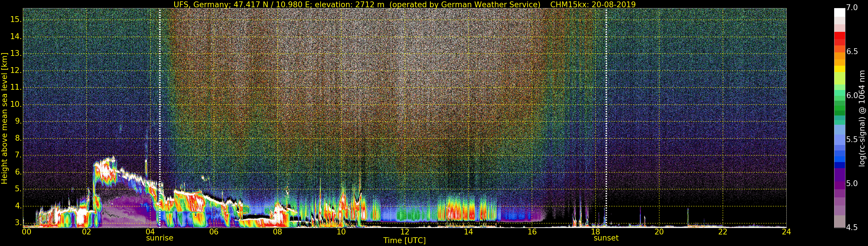
Task: Click the 12 tick label on the time axis
Action: point(405,232)
